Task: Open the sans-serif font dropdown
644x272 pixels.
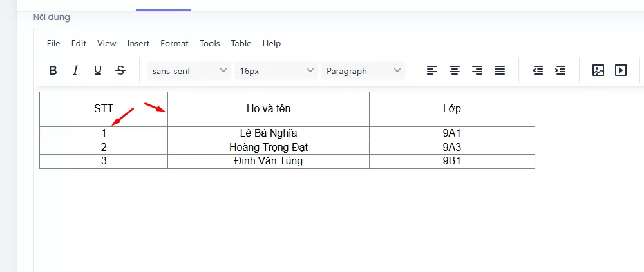Action: coord(189,71)
